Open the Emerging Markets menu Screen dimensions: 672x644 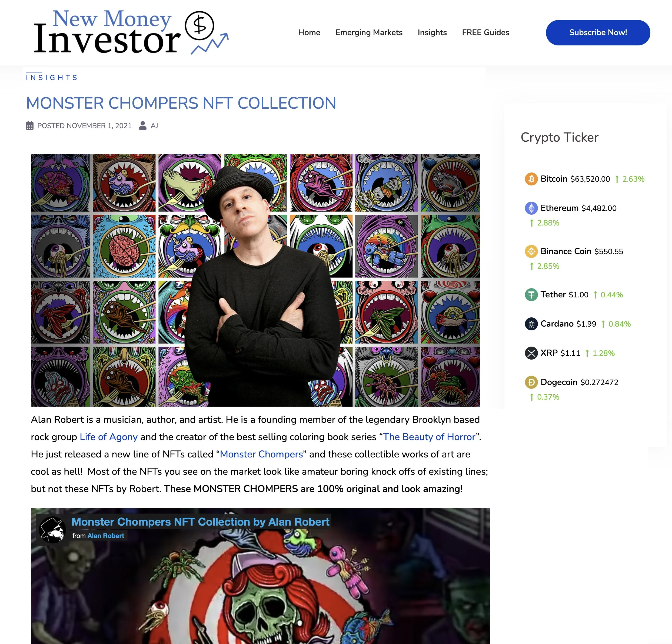[x=368, y=32]
